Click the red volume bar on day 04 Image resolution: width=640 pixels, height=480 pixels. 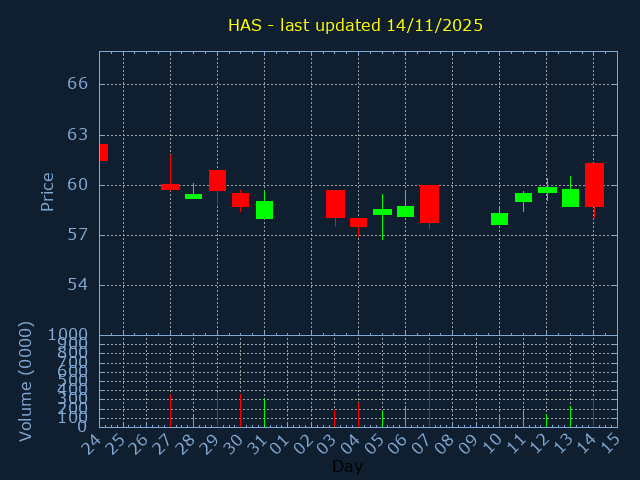358,415
